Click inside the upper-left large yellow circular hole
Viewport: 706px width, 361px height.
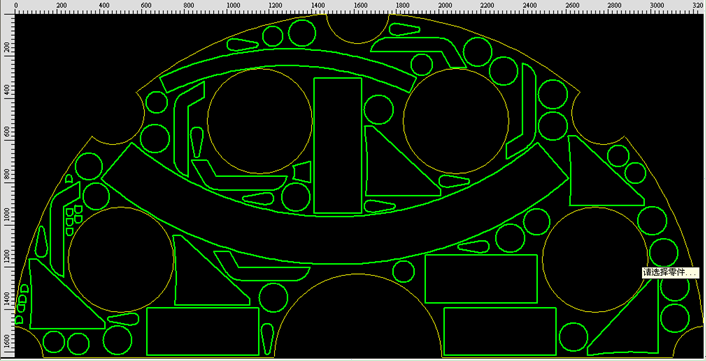pyautogui.click(x=260, y=121)
